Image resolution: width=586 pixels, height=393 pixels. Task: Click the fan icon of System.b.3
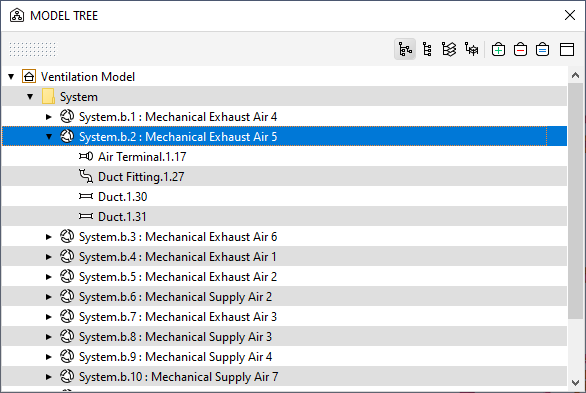pyautogui.click(x=67, y=236)
